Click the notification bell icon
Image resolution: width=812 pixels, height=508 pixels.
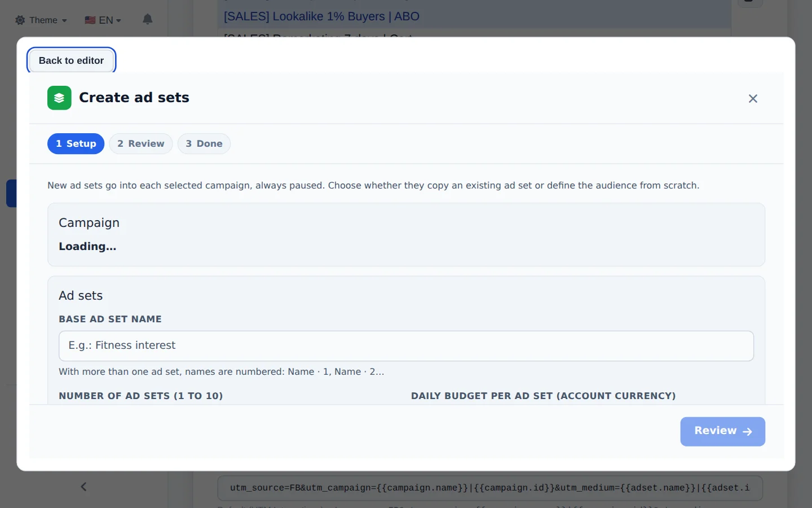[148, 20]
